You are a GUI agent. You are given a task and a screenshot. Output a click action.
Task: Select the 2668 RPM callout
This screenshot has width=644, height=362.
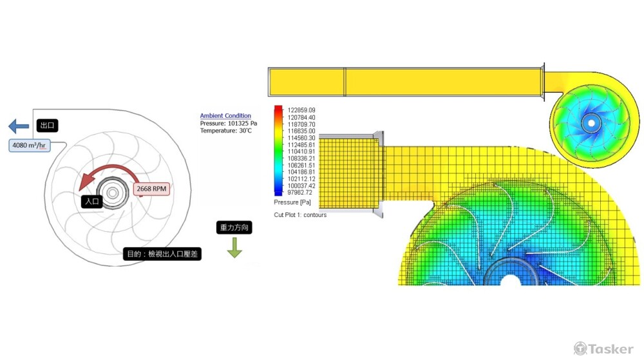pos(151,189)
